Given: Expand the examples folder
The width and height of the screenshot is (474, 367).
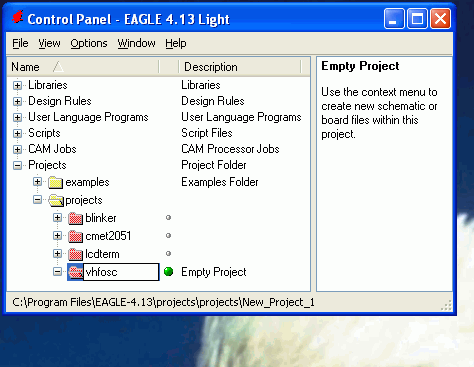Looking at the screenshot, I should tap(37, 182).
